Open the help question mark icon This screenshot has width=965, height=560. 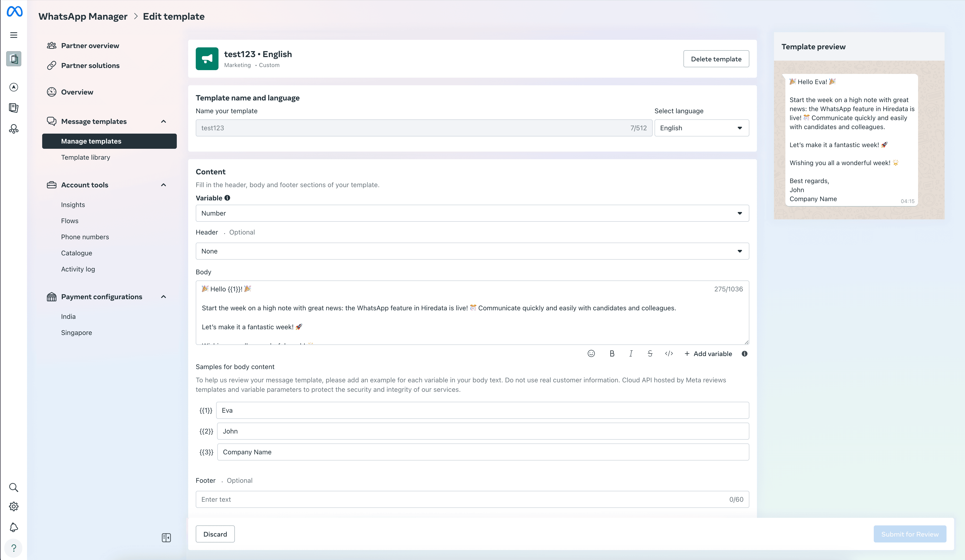(x=14, y=548)
